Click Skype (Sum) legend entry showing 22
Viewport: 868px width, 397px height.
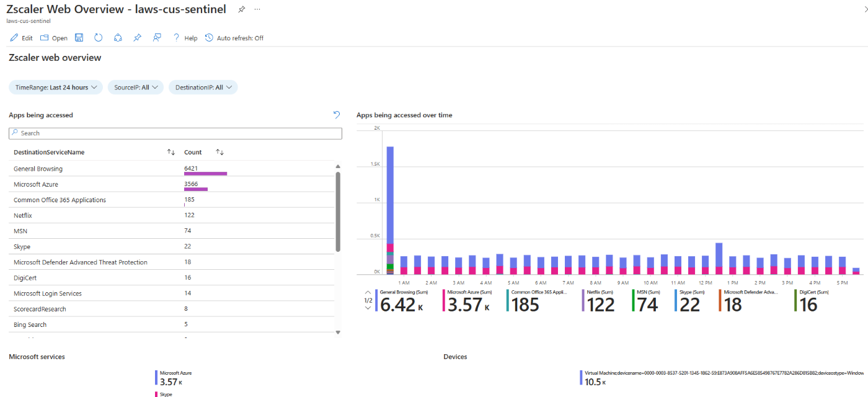coord(689,301)
